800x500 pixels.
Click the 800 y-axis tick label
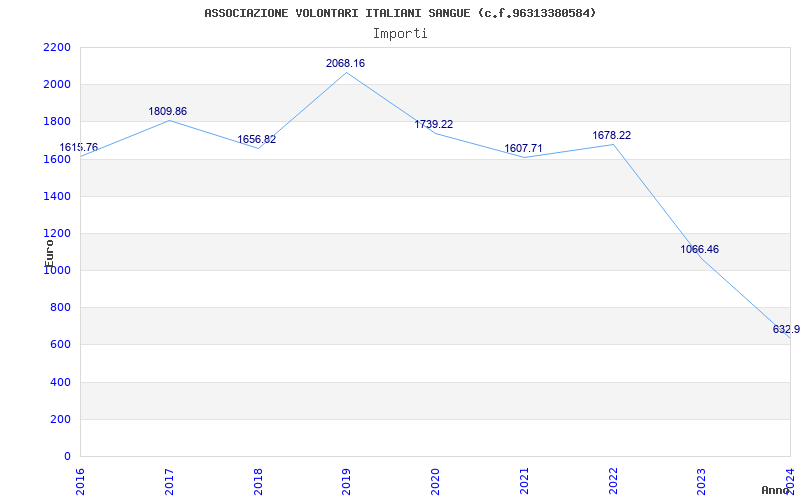(x=61, y=308)
